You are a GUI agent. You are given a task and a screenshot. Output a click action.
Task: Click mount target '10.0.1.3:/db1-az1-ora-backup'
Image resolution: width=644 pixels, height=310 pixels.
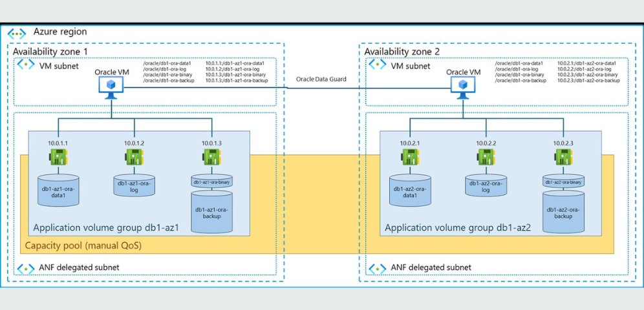(237, 81)
